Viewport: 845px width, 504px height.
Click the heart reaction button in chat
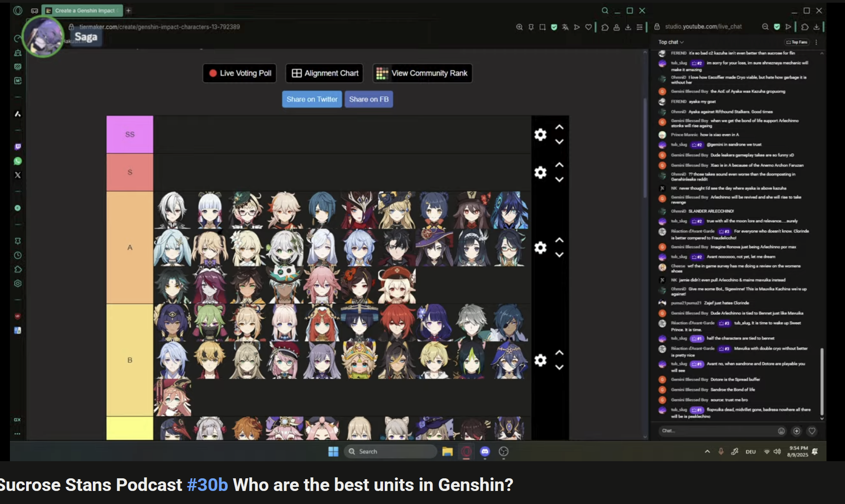click(x=812, y=431)
